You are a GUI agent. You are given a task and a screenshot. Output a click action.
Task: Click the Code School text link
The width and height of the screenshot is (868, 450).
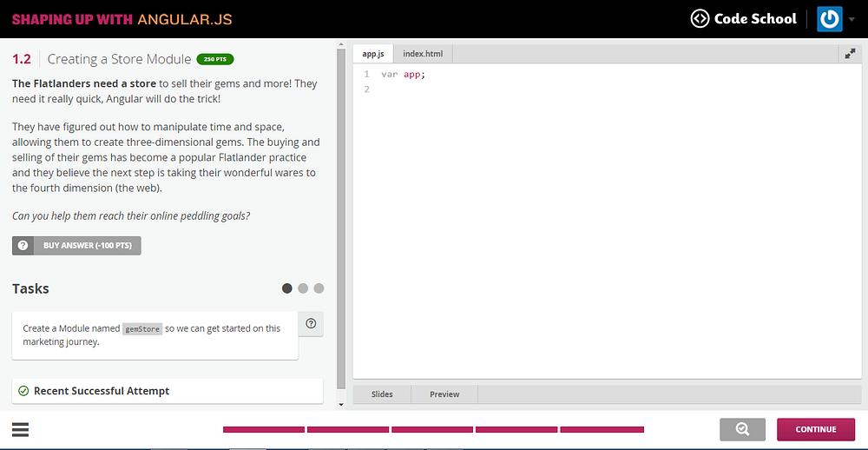755,19
